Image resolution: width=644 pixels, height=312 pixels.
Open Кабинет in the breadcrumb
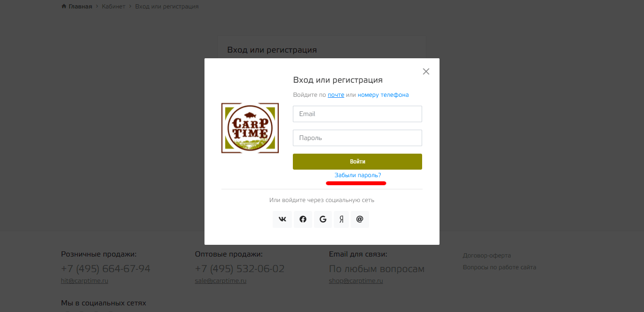113,7
